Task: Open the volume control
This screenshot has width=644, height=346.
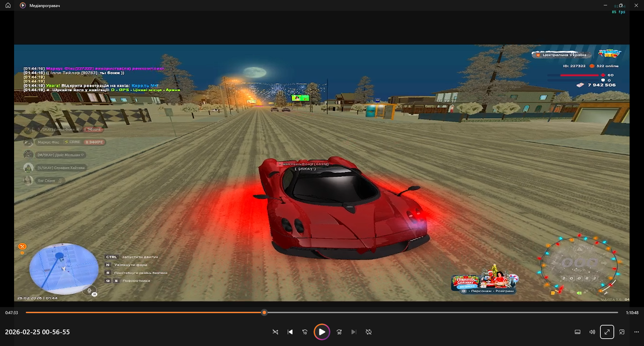Action: (x=592, y=332)
